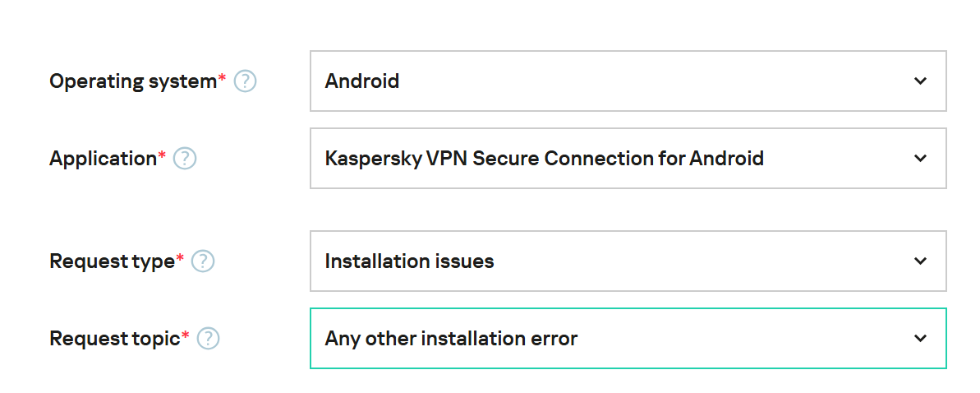The width and height of the screenshot is (980, 393).
Task: Click the "Request type" field label
Action: 112,261
